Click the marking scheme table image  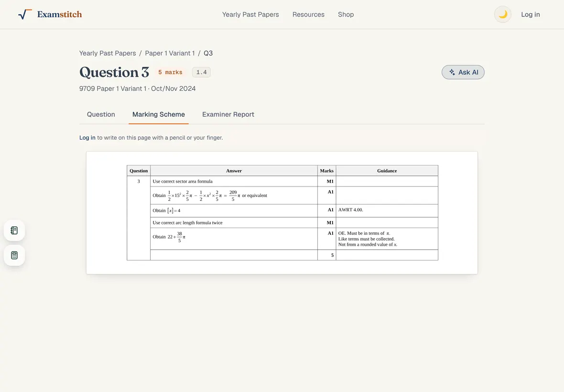pos(282,213)
